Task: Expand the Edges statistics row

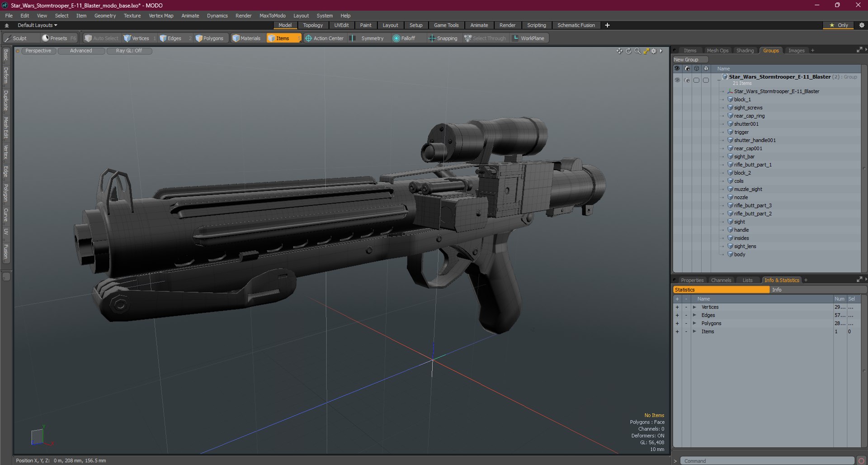Action: click(694, 315)
